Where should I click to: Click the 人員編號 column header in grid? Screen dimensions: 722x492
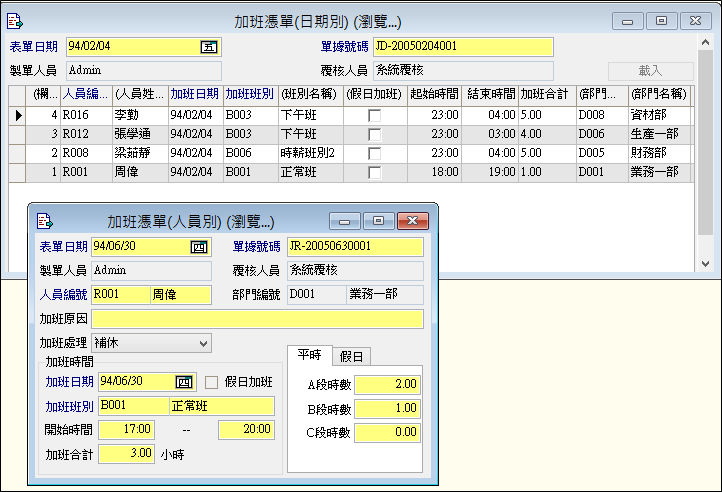(85, 94)
